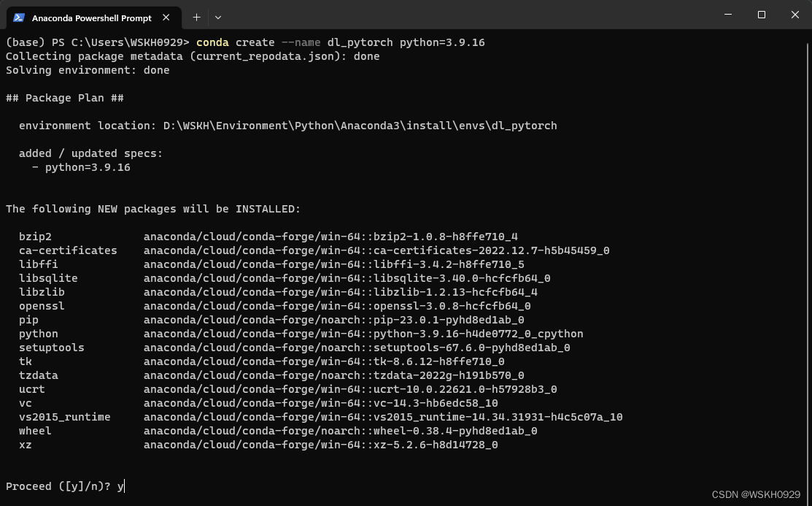Click the 'added / updated specs:' line
This screenshot has width=812, height=506.
pos(90,153)
